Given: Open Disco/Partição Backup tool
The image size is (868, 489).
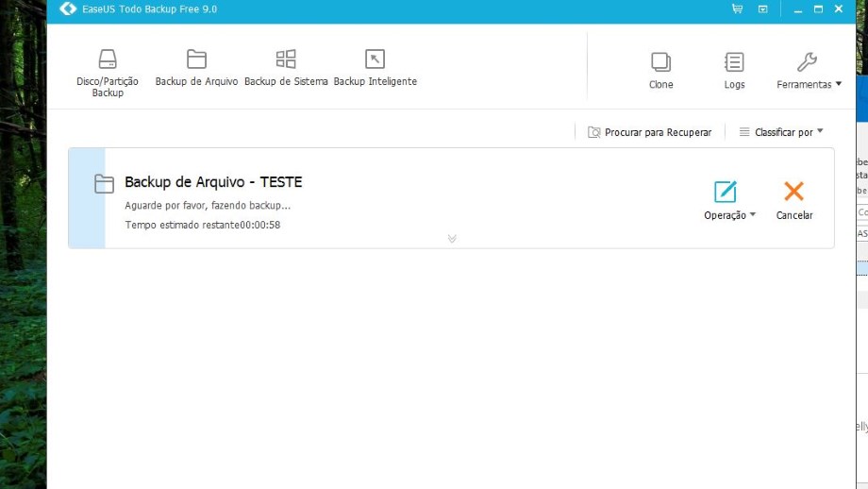Looking at the screenshot, I should pos(108,72).
